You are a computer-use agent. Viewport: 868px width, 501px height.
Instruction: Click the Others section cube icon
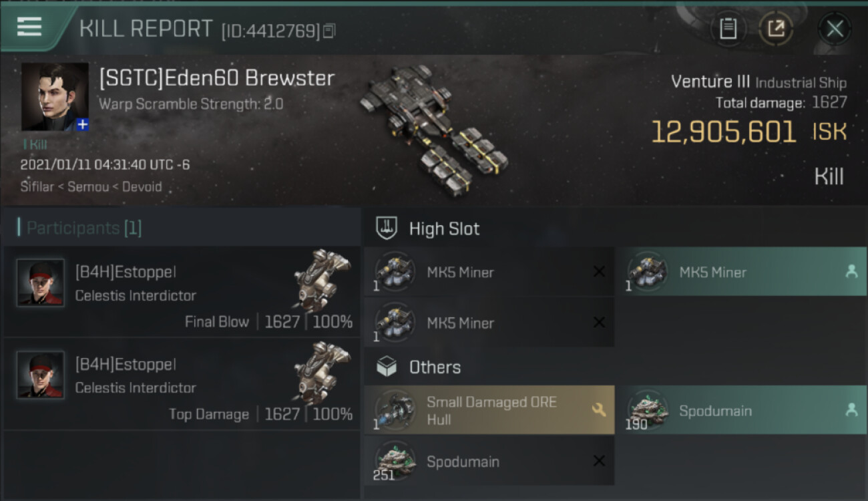[x=387, y=367]
